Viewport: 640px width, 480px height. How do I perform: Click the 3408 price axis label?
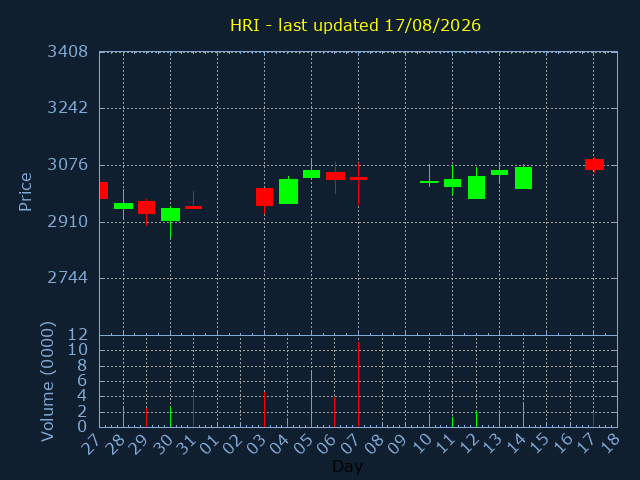pos(68,52)
